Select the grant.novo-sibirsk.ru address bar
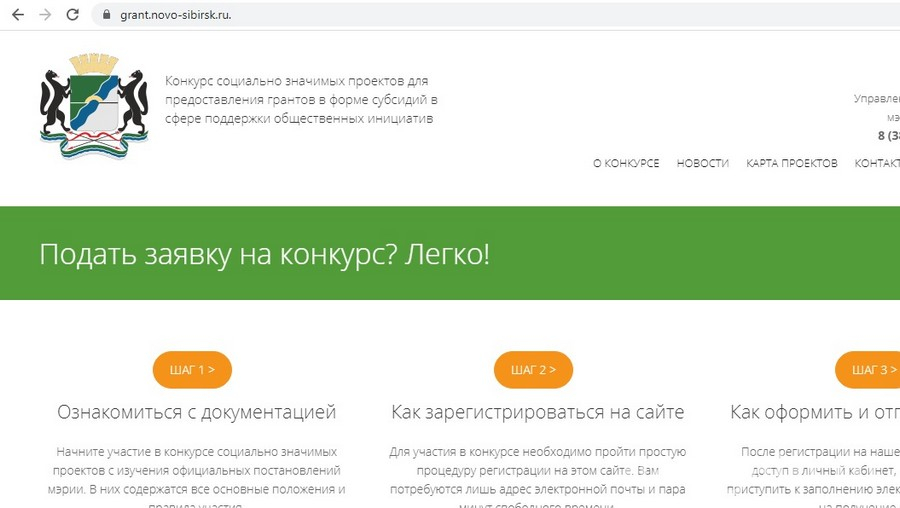The height and width of the screenshot is (508, 900). pos(400,15)
